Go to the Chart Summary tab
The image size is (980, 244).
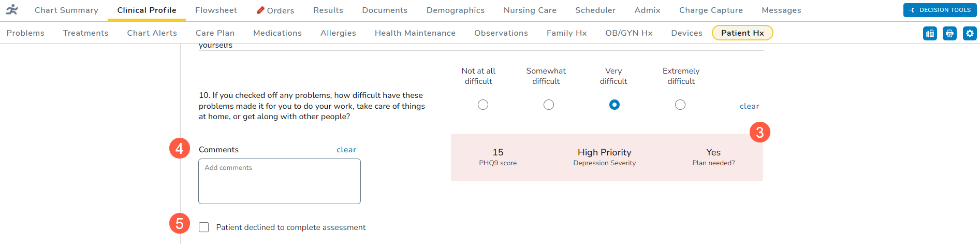(x=66, y=10)
